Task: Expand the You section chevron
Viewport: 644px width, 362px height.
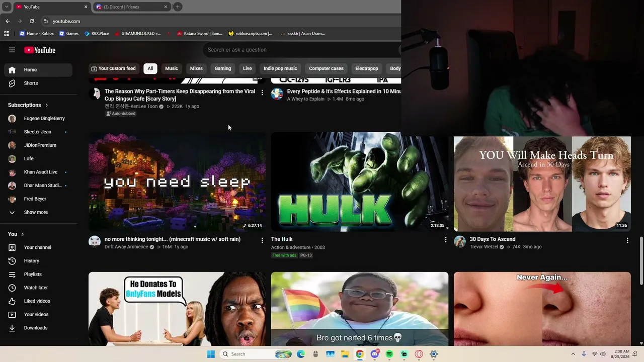Action: (22, 234)
